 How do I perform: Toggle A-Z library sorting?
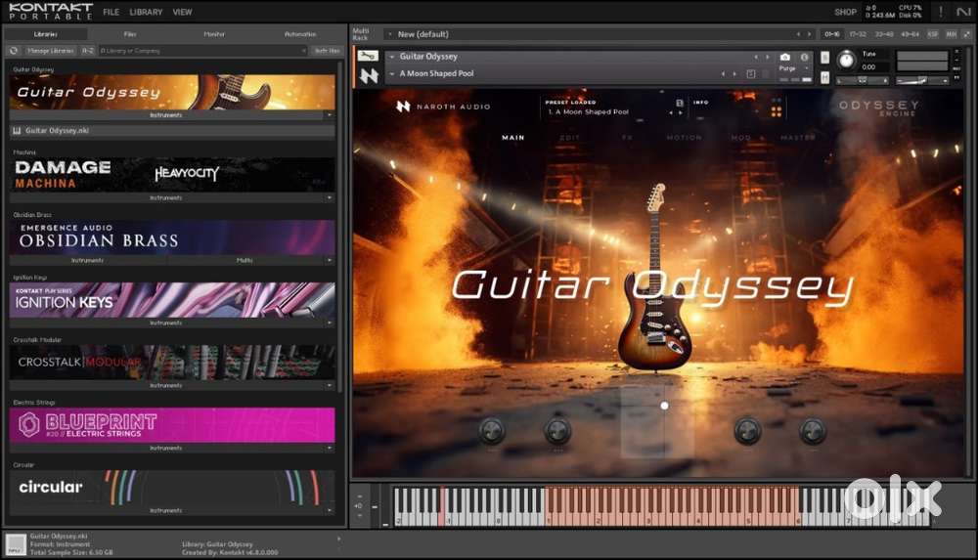(88, 50)
